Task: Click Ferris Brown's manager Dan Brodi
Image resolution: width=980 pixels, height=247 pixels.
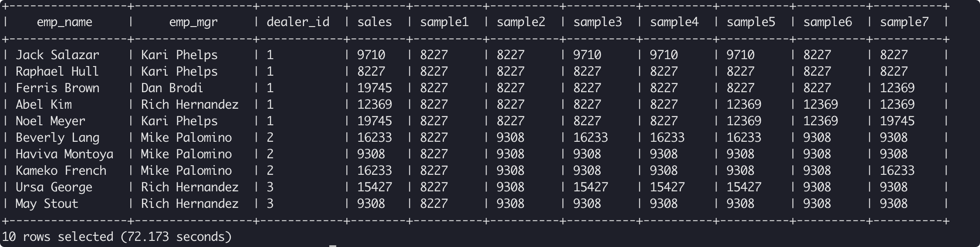Action: 172,88
